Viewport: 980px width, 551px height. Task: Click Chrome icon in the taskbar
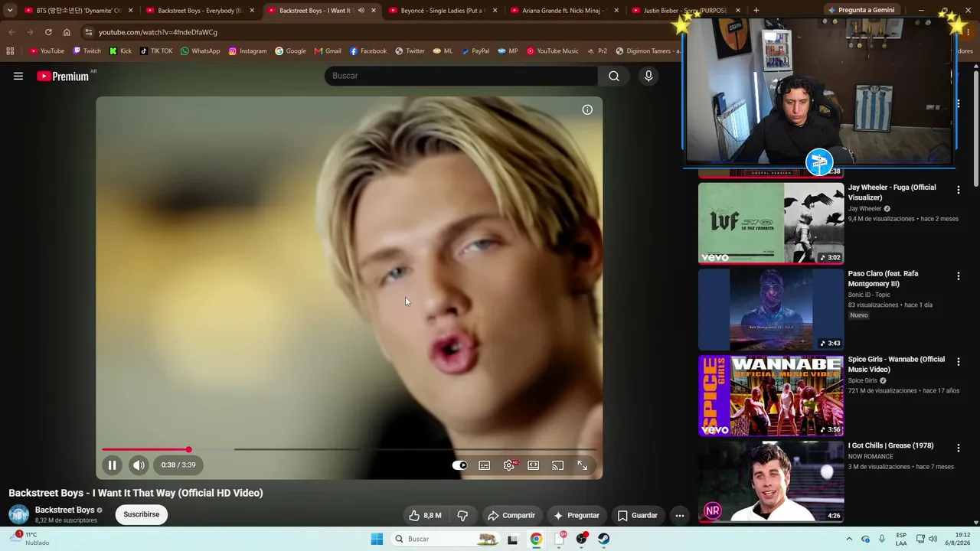click(536, 539)
